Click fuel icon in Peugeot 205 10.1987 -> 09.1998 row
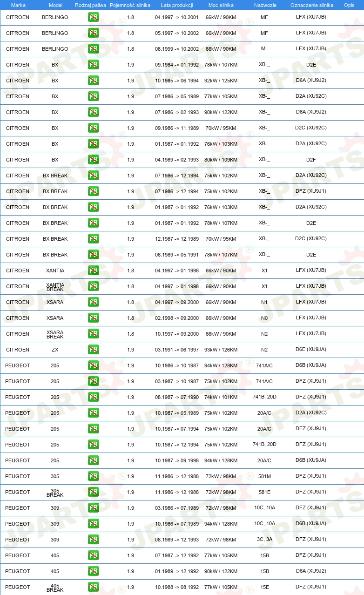The image size is (364, 595). click(x=93, y=460)
